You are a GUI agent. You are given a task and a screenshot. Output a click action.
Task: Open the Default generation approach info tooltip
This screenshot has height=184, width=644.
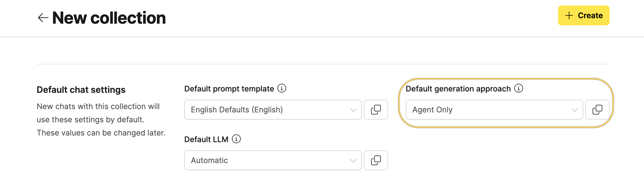click(x=519, y=89)
